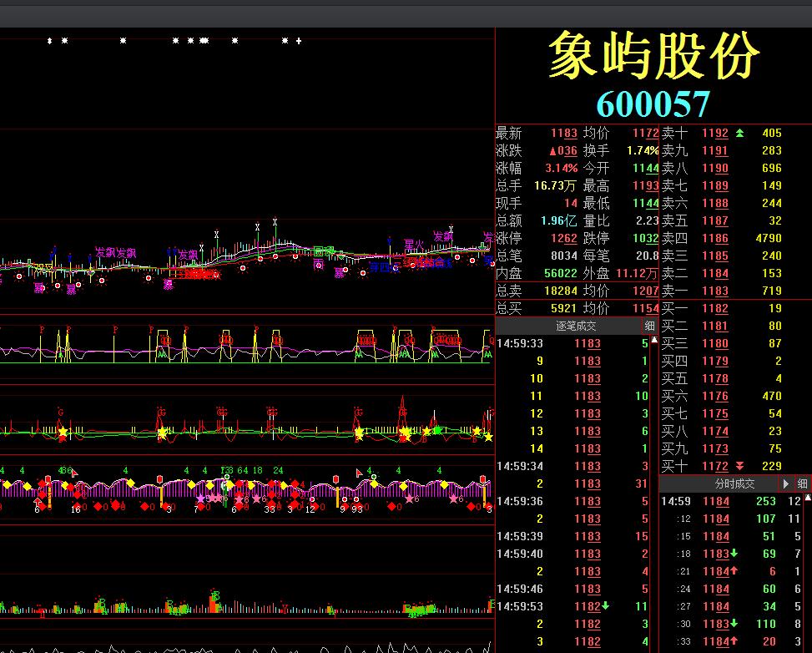Click the 卖十 price 1192
This screenshot has width=812, height=653.
[715, 134]
